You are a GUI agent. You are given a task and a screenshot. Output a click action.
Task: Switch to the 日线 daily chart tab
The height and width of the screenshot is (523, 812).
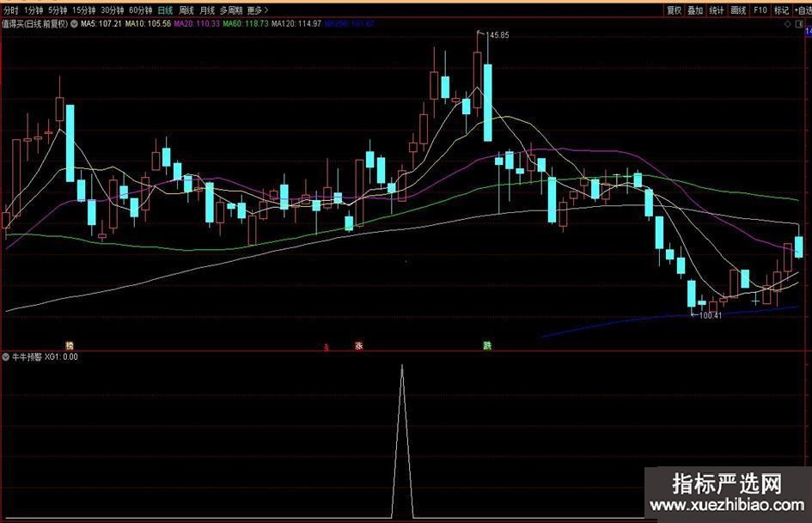(x=165, y=10)
